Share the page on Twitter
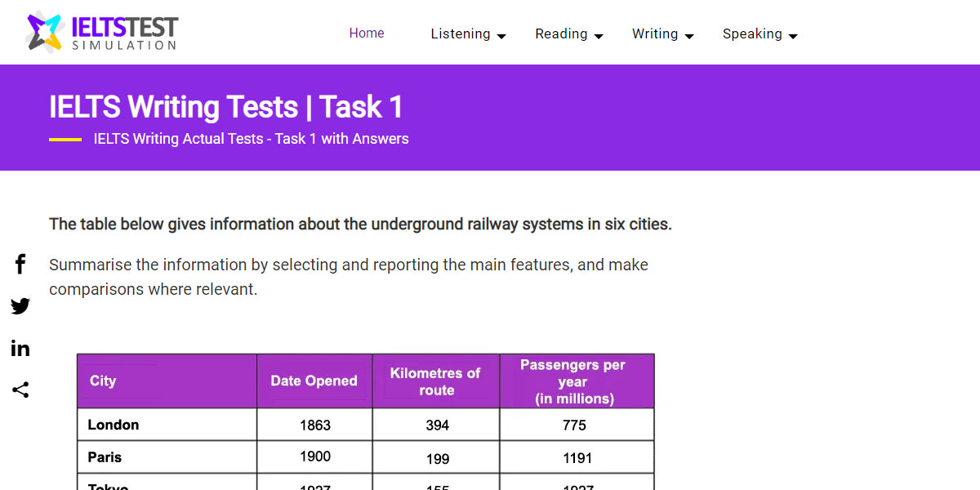 click(x=20, y=306)
